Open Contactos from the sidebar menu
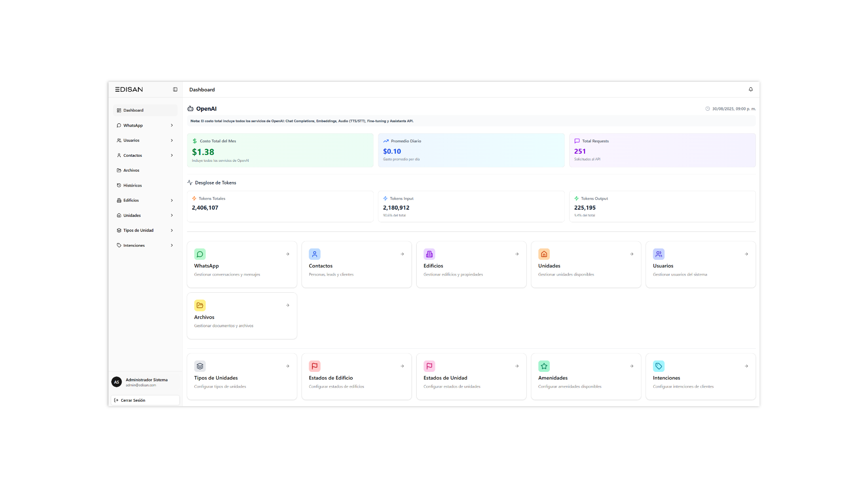This screenshot has height=488, width=868. [x=132, y=155]
